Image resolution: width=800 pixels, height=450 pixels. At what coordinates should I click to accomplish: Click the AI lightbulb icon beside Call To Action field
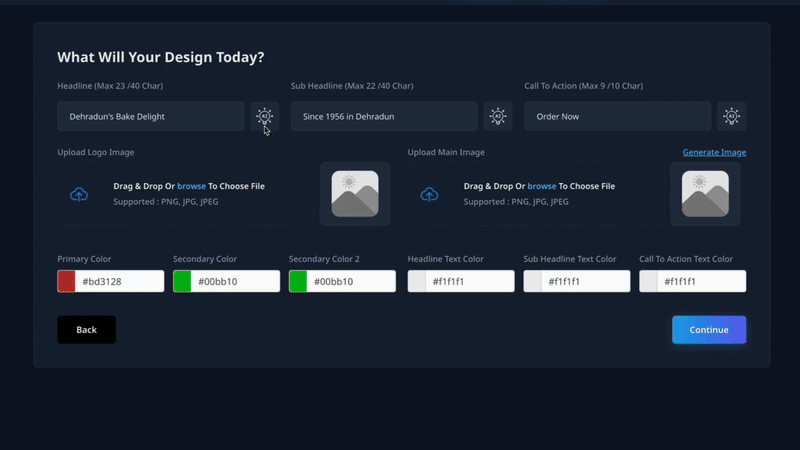[x=731, y=116]
